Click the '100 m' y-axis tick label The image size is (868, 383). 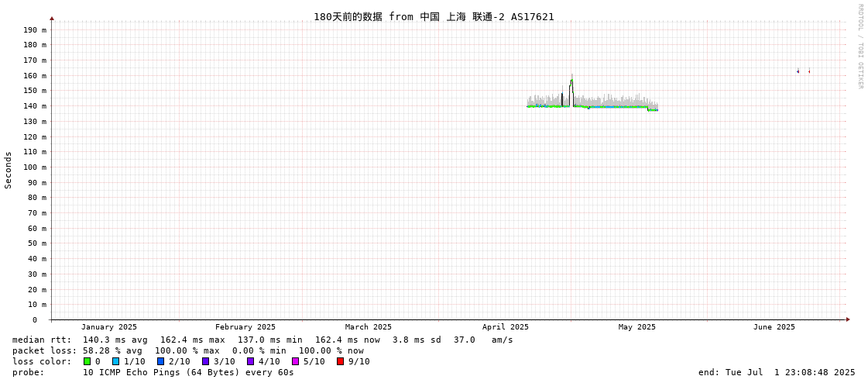click(x=35, y=167)
